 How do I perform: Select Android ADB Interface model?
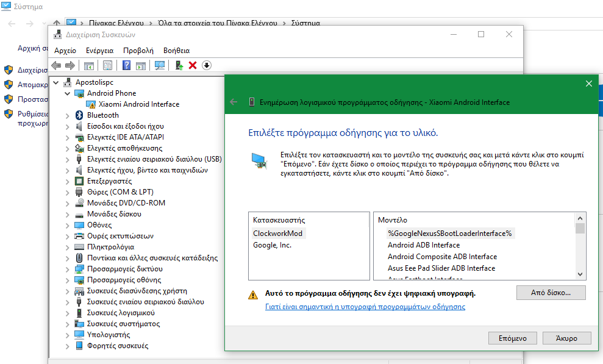click(x=424, y=245)
